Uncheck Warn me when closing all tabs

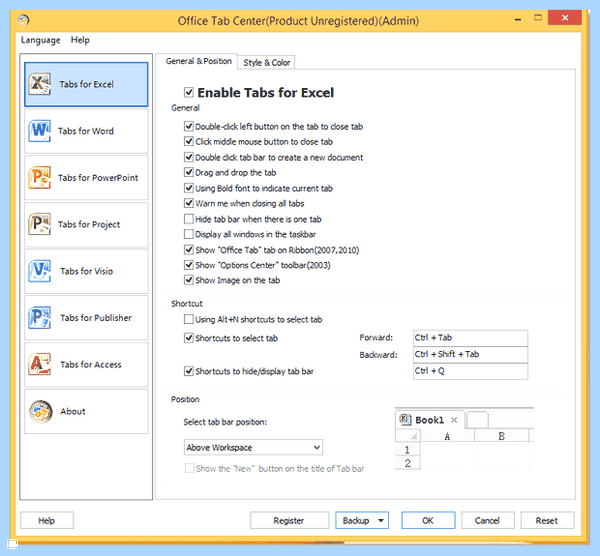pyautogui.click(x=189, y=203)
